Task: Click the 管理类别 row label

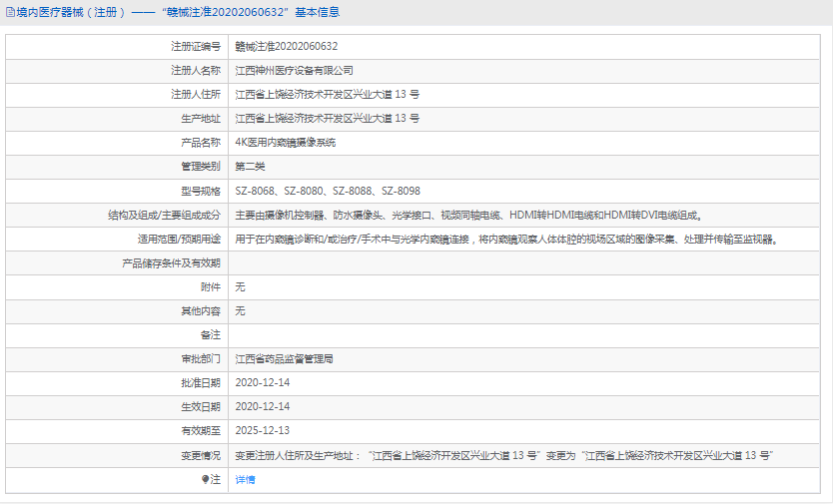Action: (201, 167)
